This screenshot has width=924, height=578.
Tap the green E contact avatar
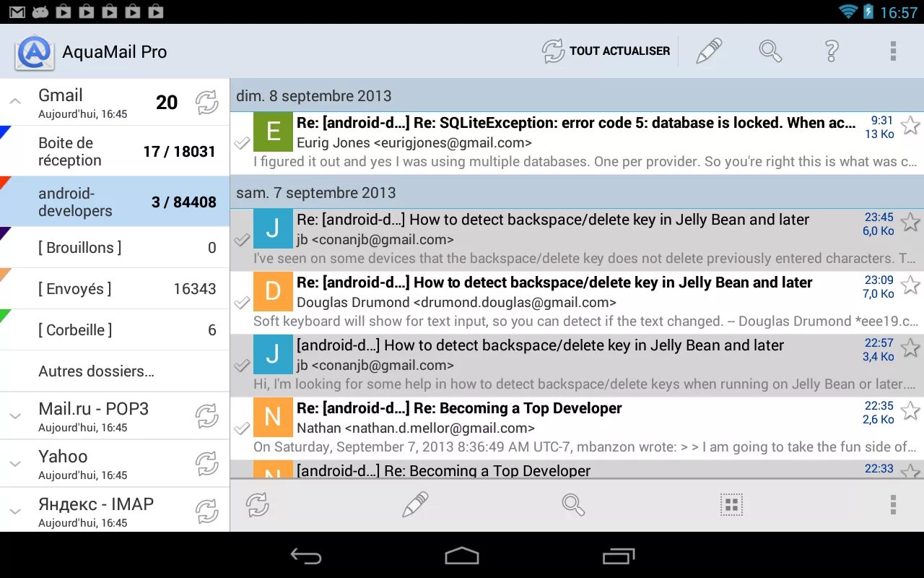click(273, 131)
